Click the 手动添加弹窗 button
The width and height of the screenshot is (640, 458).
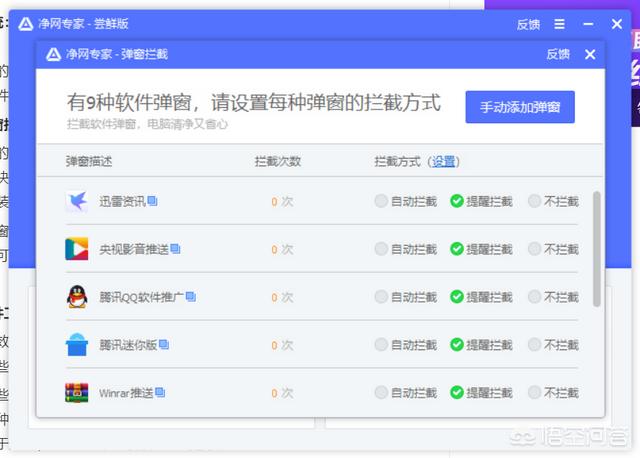coord(520,107)
